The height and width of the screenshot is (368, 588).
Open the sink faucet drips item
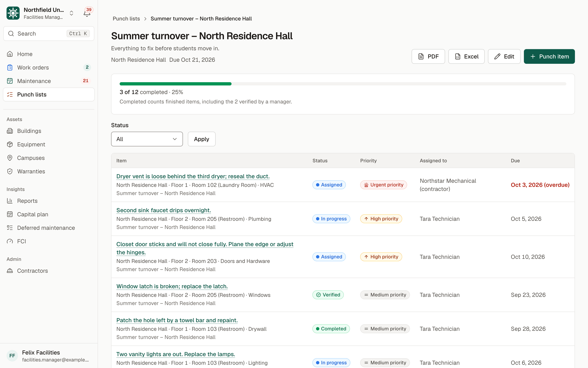click(x=164, y=210)
